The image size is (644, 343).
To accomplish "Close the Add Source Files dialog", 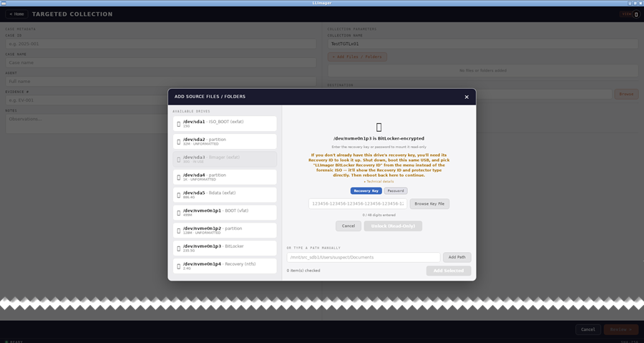I will (467, 97).
